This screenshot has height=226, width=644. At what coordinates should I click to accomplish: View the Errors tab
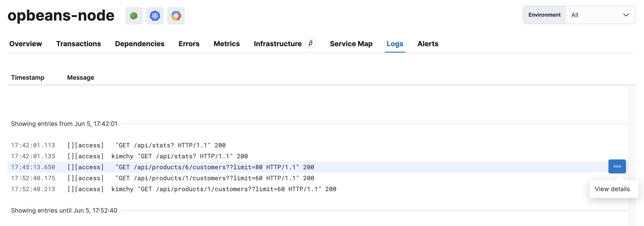189,44
